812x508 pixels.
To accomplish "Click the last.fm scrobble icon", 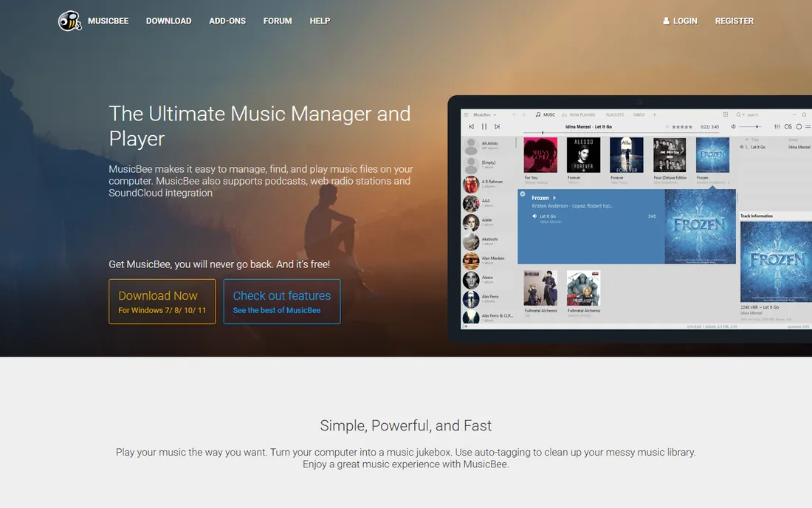I will [x=788, y=126].
